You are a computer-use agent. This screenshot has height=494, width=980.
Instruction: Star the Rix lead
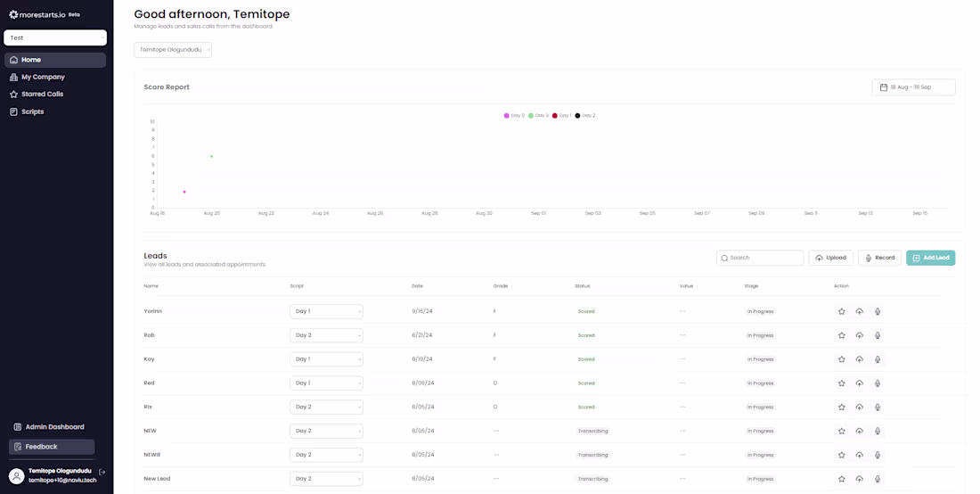841,408
